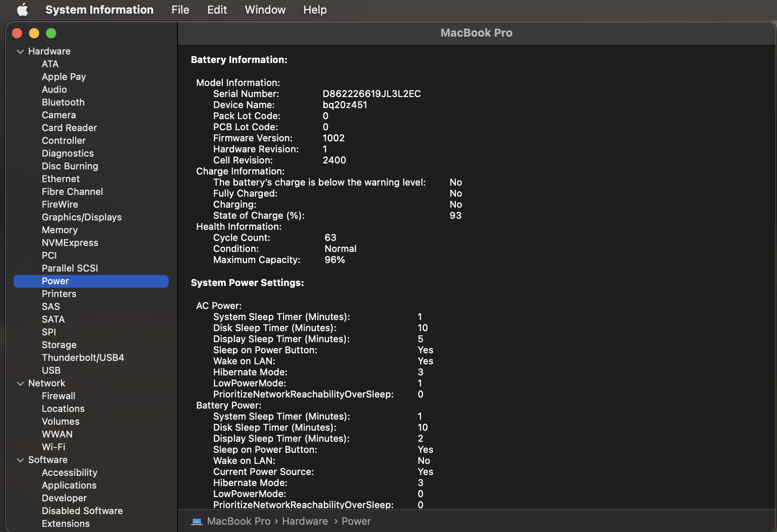Screen dimensions: 777x532
Task: Click the System Power Settings heading
Action: 247,283
